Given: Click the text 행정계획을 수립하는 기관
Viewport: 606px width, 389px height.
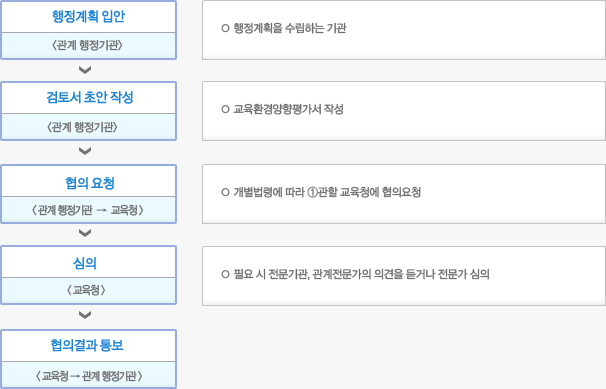Looking at the screenshot, I should (x=290, y=28).
